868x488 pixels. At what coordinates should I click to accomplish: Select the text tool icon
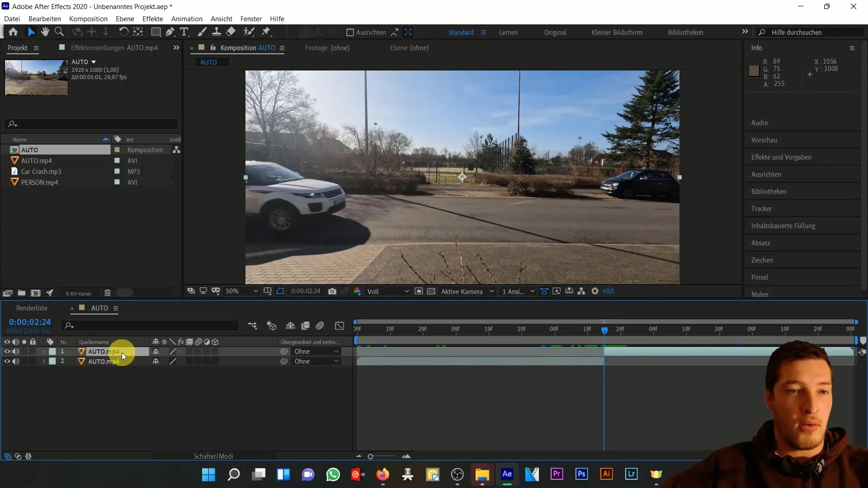(185, 32)
